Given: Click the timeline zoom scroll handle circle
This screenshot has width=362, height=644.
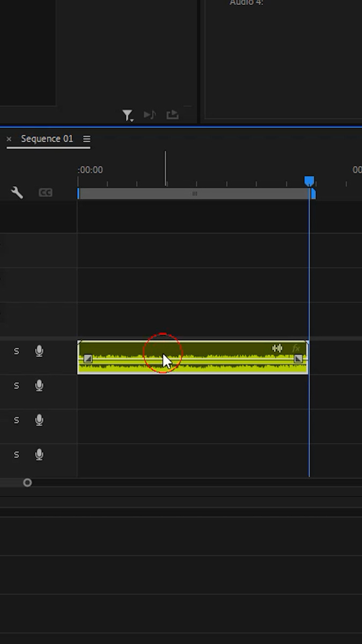Looking at the screenshot, I should (27, 482).
